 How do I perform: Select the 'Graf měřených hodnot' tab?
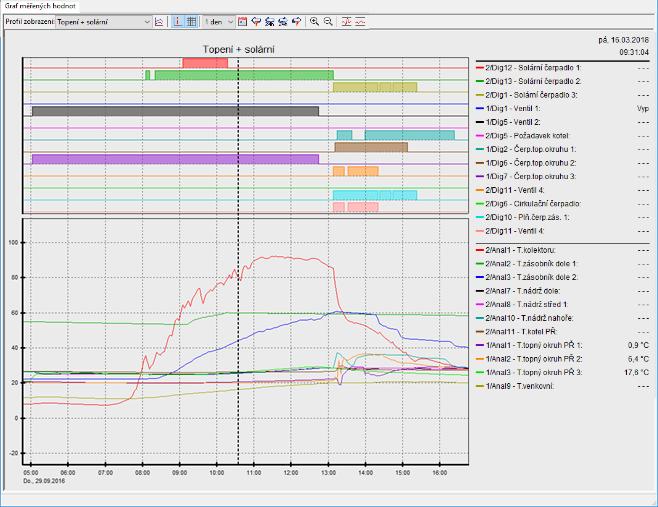click(x=40, y=6)
